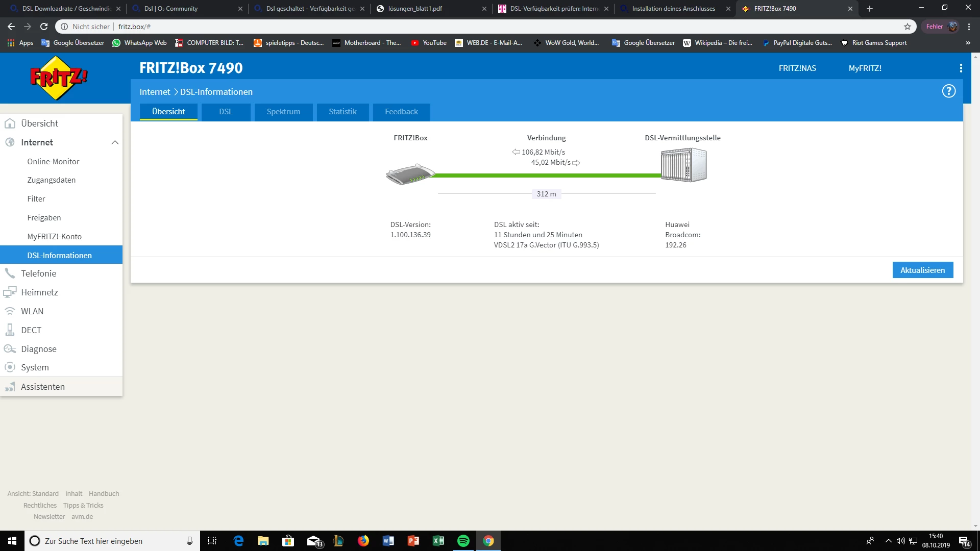The height and width of the screenshot is (551, 980).
Task: Open the MyFRITZ! link in header
Action: pyautogui.click(x=865, y=68)
